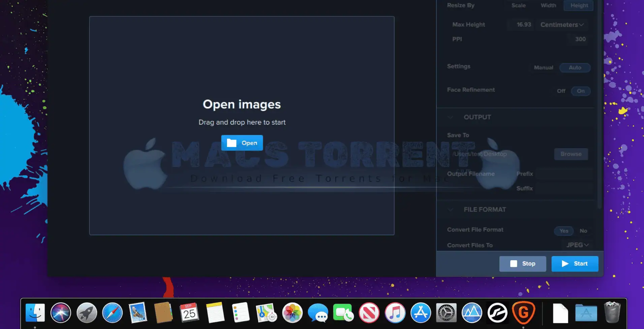Viewport: 644px width, 329px height.
Task: Switch Settings to Manual
Action: tap(544, 68)
